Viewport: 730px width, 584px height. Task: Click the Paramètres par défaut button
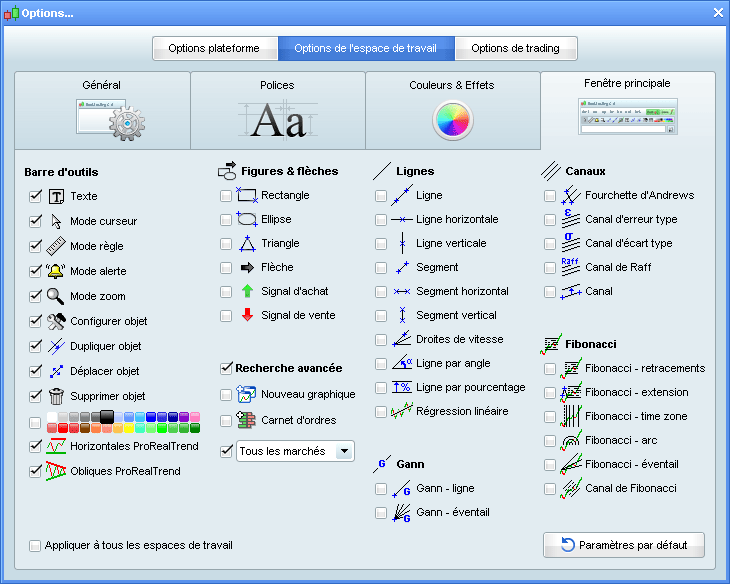[x=624, y=545]
